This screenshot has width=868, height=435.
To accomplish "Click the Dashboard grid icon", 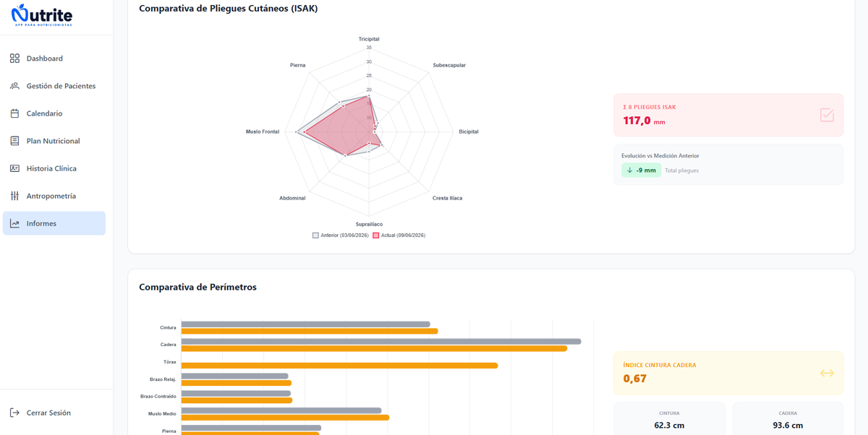I will (14, 59).
